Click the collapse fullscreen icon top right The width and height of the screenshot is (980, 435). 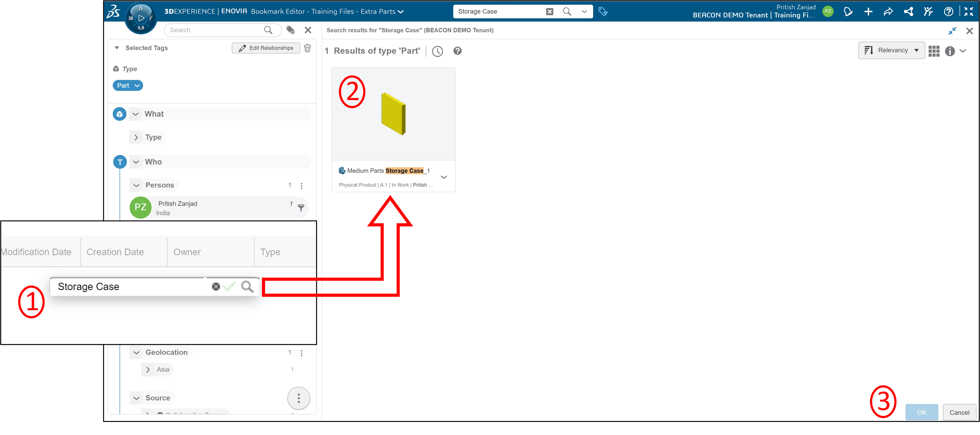pyautogui.click(x=968, y=12)
